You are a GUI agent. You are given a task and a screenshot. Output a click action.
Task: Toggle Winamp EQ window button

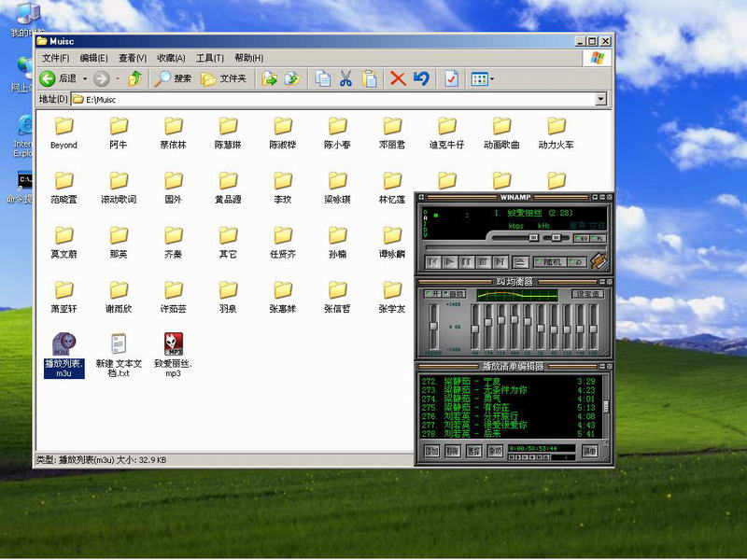pos(582,238)
